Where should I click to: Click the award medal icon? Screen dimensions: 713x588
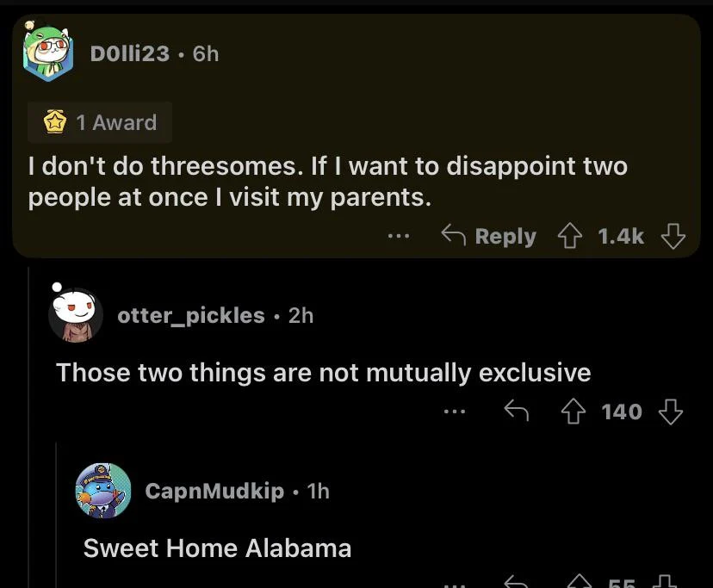tap(56, 122)
